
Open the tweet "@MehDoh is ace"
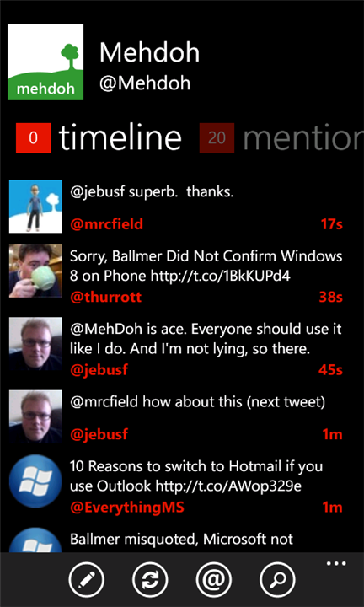206,340
